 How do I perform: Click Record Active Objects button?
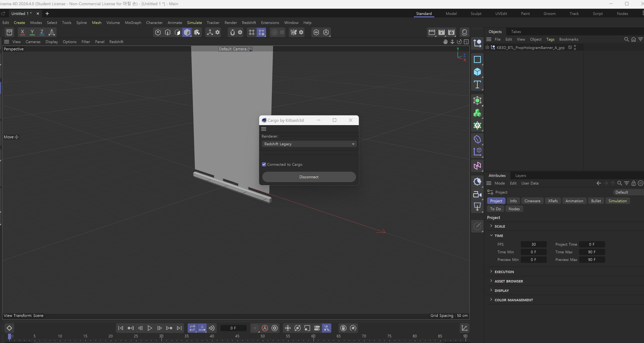tap(255, 328)
